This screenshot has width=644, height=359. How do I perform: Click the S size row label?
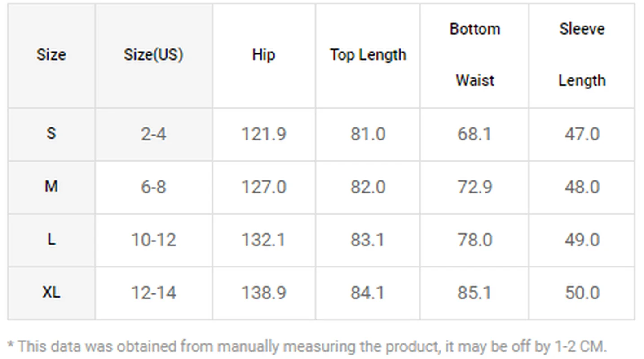[51, 133]
